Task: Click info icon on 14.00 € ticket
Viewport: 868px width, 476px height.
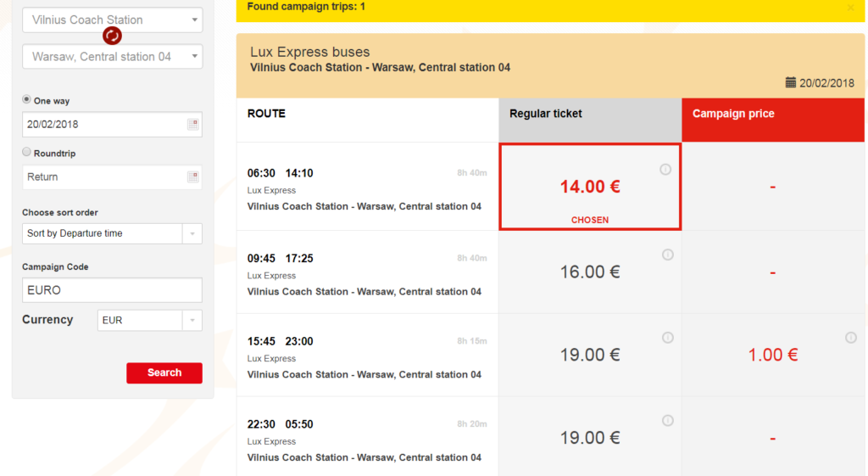Action: coord(665,170)
